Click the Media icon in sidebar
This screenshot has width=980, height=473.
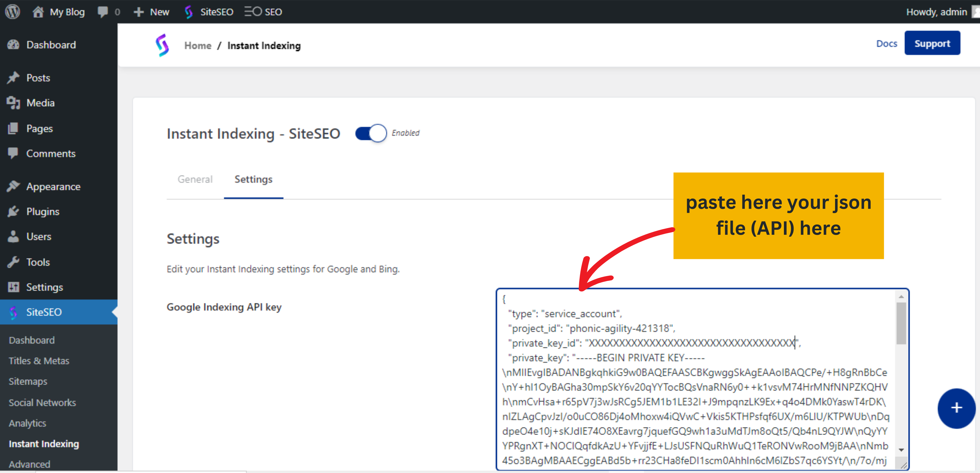(x=13, y=103)
